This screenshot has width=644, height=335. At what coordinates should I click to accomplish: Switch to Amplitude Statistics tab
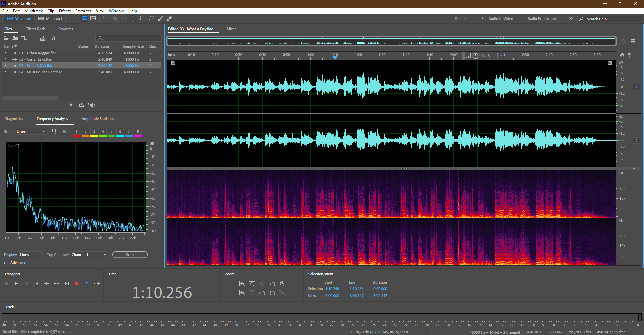(98, 119)
